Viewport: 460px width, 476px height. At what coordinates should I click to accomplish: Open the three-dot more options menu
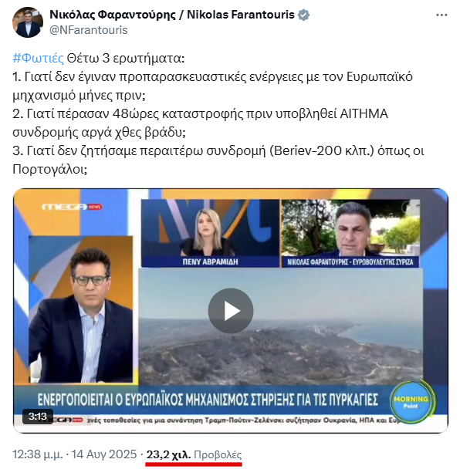(441, 15)
